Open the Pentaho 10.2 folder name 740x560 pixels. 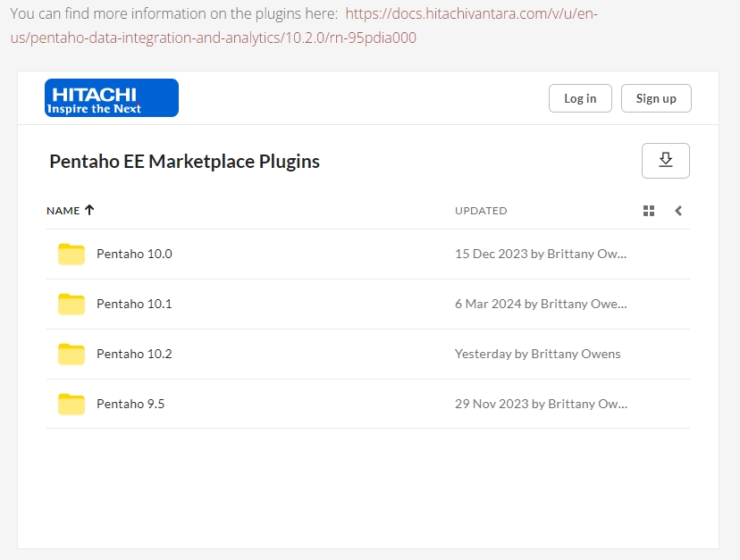click(134, 354)
